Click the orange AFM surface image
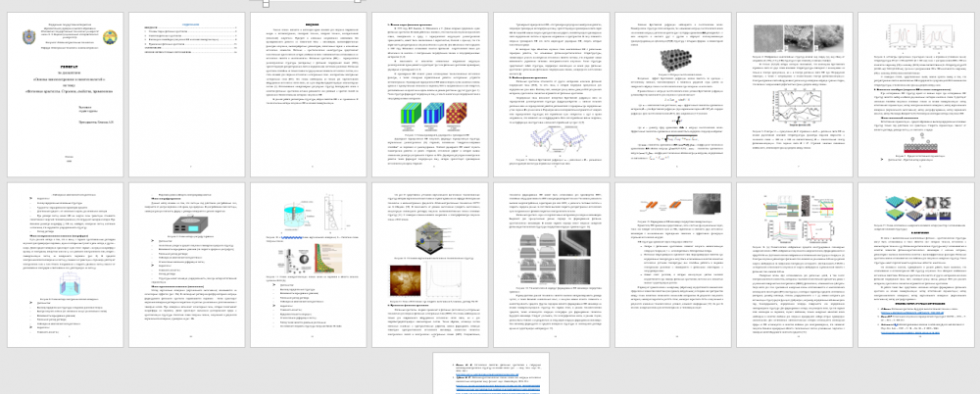 pyautogui.click(x=407, y=281)
